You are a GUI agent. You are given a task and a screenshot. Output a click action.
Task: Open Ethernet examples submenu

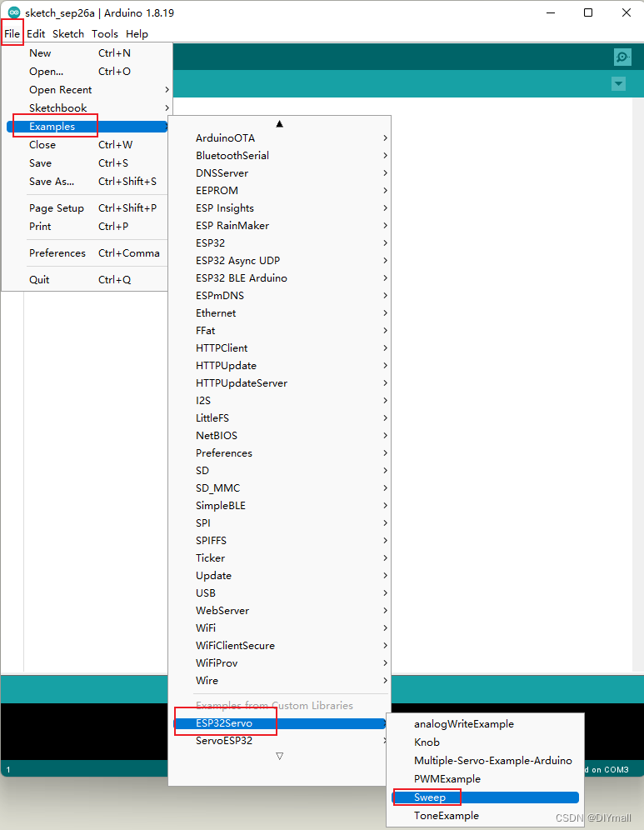(280, 312)
